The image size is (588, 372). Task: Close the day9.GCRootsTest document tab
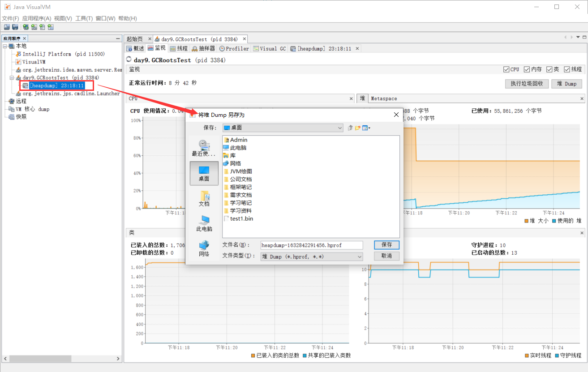pos(244,39)
